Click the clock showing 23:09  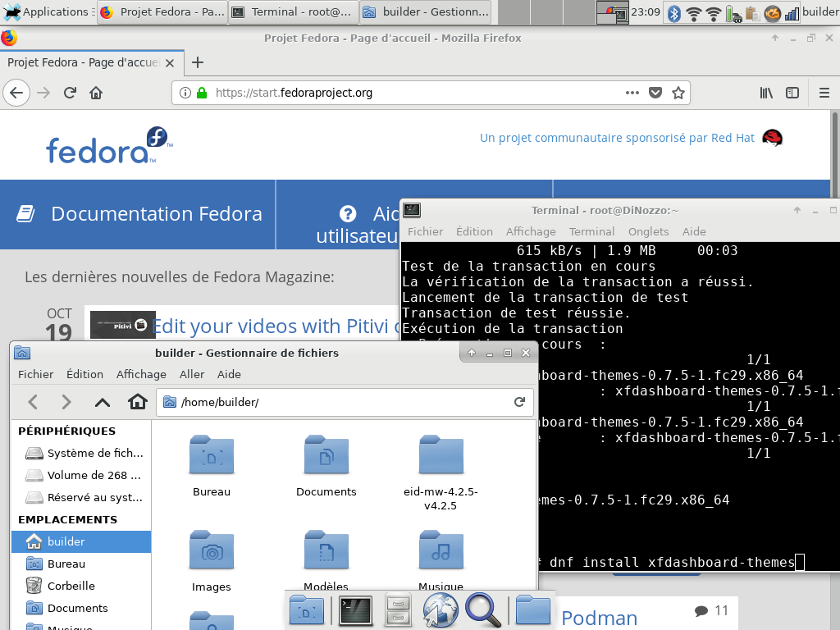646,11
